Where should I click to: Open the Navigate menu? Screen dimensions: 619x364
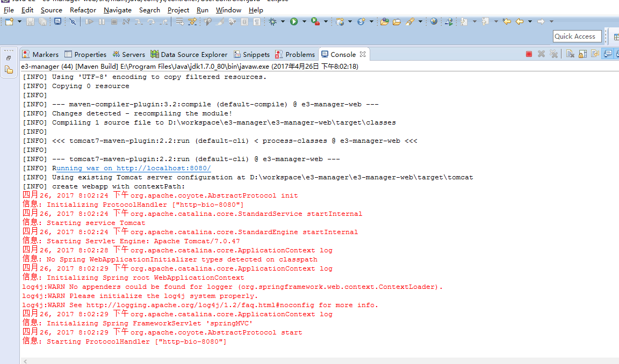point(118,10)
